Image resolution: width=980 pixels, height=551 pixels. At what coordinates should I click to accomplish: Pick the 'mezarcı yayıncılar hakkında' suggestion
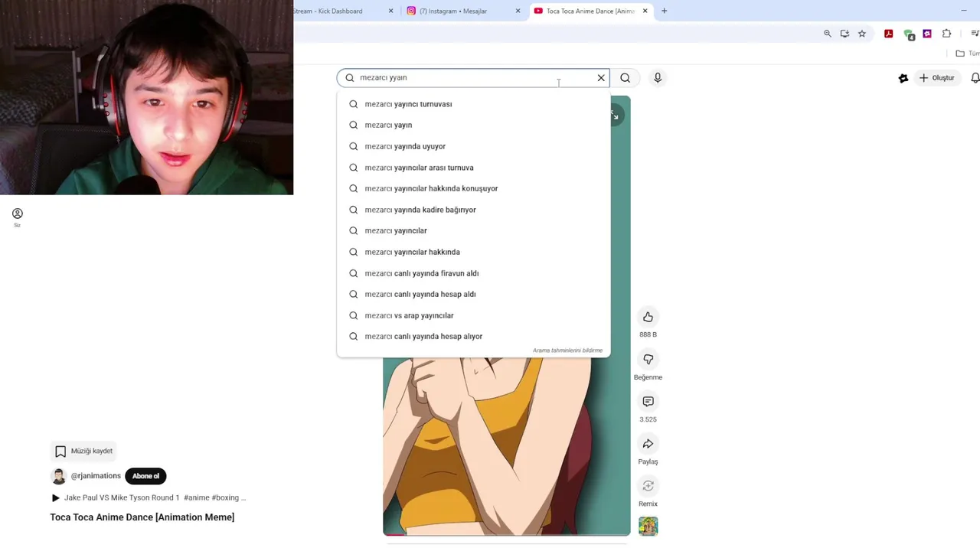tap(473, 252)
